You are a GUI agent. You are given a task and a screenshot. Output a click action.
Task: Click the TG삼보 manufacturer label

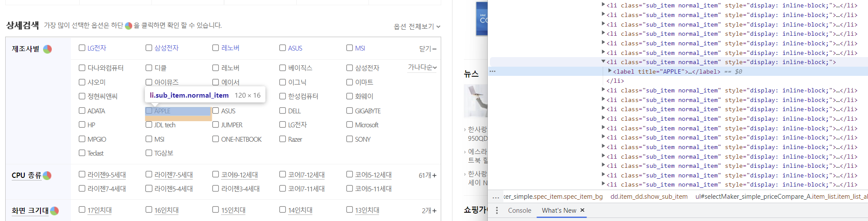[x=164, y=153]
